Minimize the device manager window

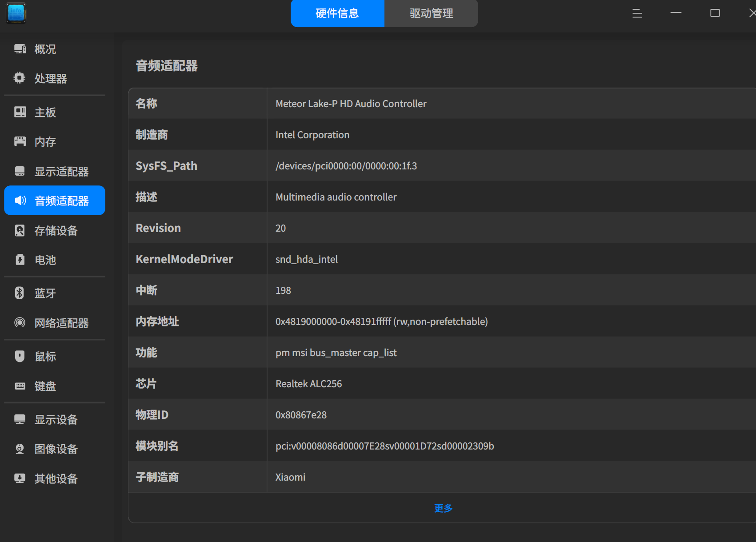(676, 13)
